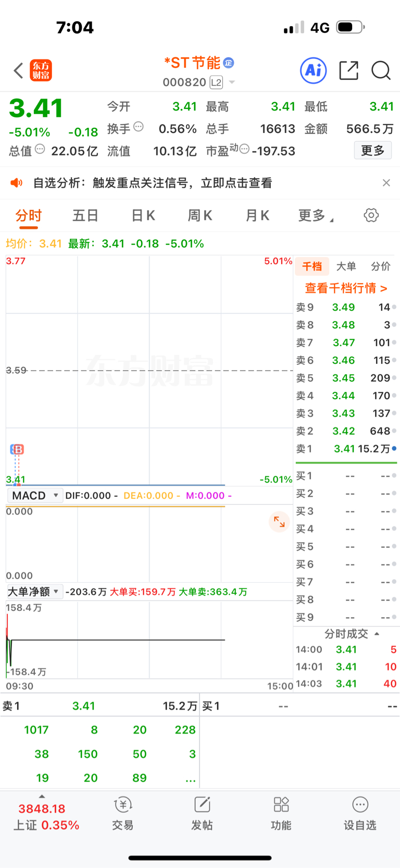Tap 卖4 row at 3.44
Screen dimensions: 400x868
(346, 396)
